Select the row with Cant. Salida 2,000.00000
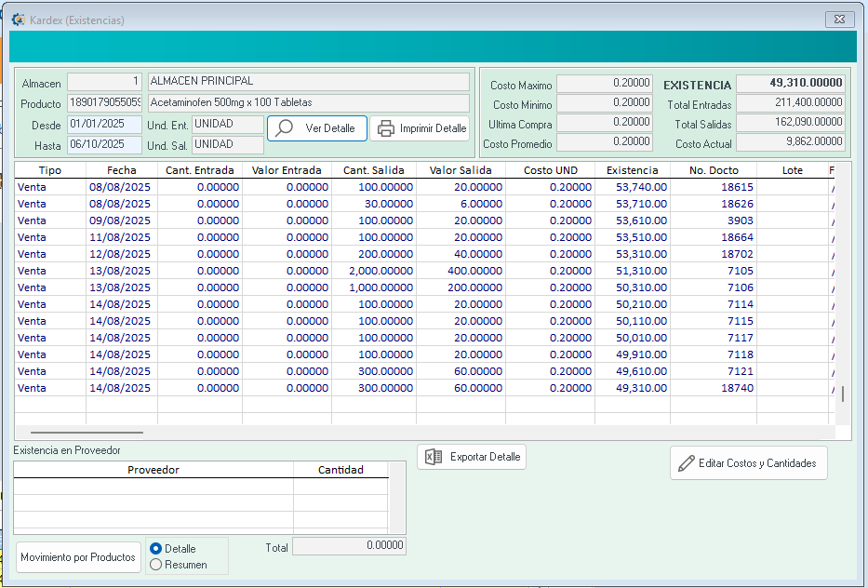 (372, 271)
